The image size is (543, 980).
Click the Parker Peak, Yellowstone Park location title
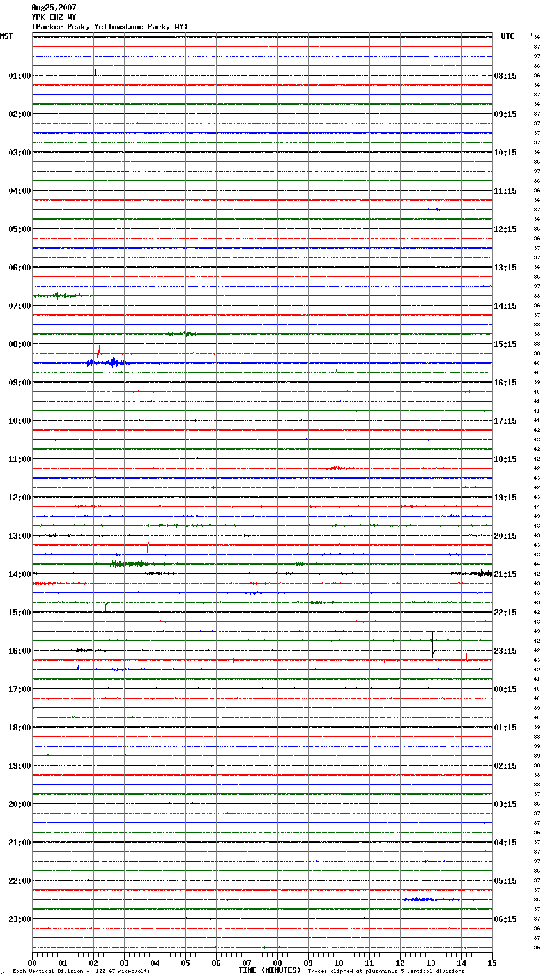pos(110,27)
